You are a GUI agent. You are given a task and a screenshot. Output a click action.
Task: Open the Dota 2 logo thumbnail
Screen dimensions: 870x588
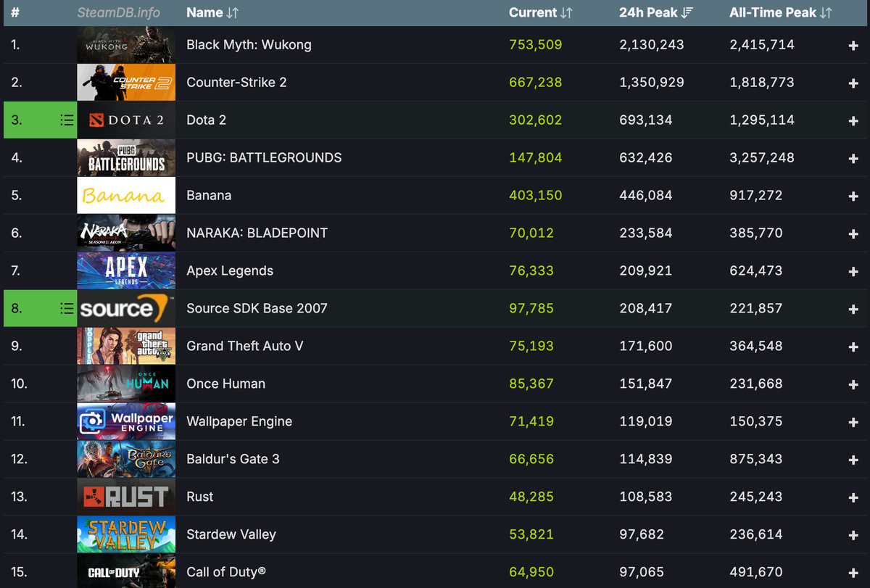pos(126,120)
